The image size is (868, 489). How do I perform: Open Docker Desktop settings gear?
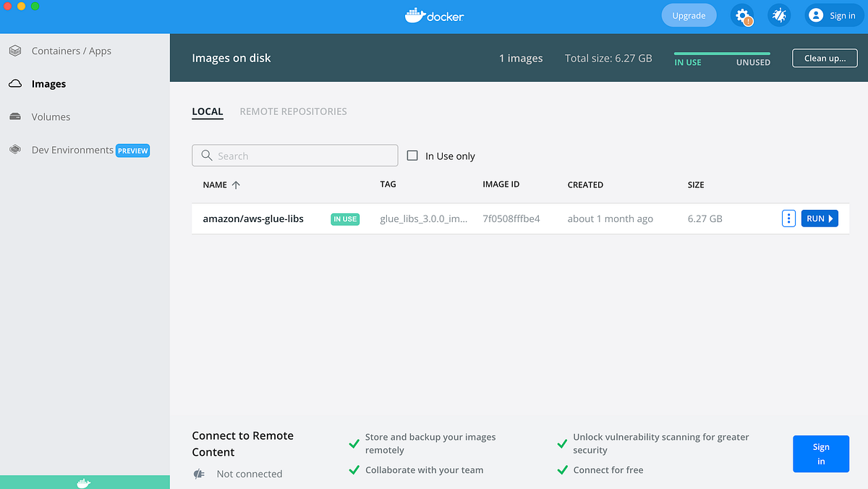point(742,15)
